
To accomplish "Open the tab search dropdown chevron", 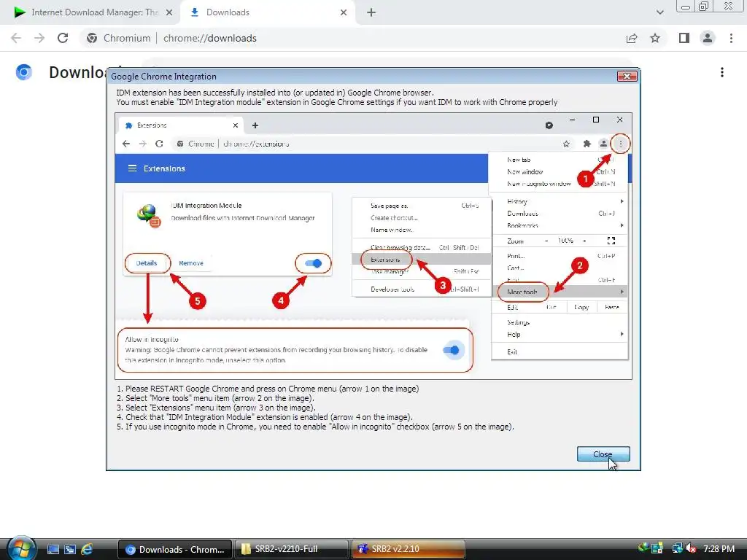I will (659, 12).
